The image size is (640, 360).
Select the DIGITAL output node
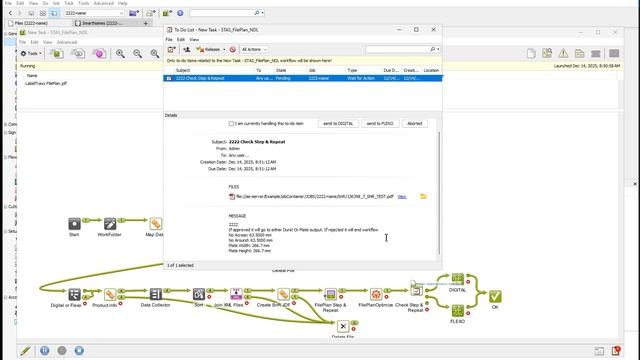[458, 279]
